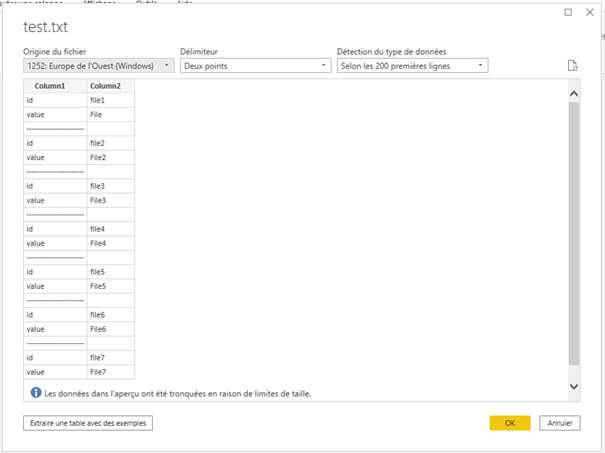
Task: Click the refresh preview file icon
Action: tap(573, 66)
